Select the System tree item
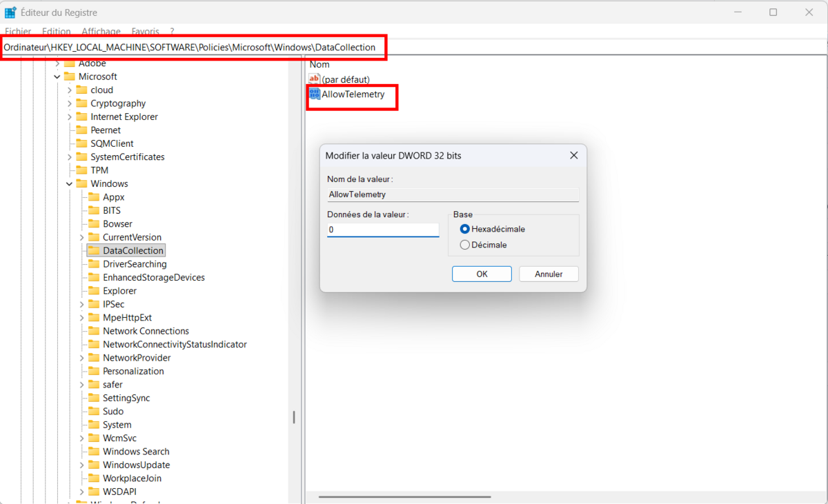 tap(117, 425)
